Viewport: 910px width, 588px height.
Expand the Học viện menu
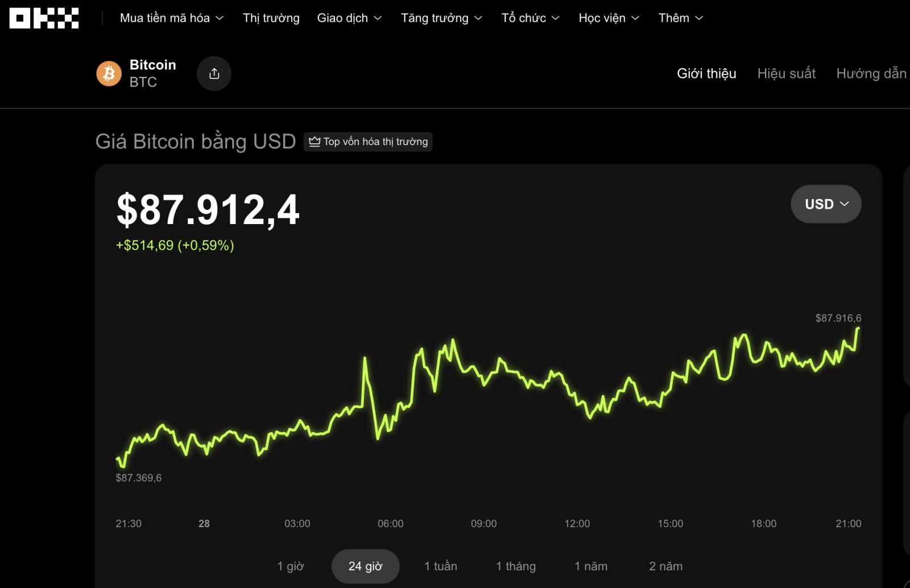609,18
